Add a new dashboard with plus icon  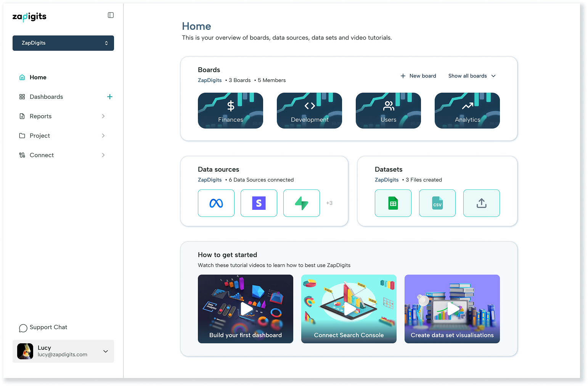coord(110,97)
